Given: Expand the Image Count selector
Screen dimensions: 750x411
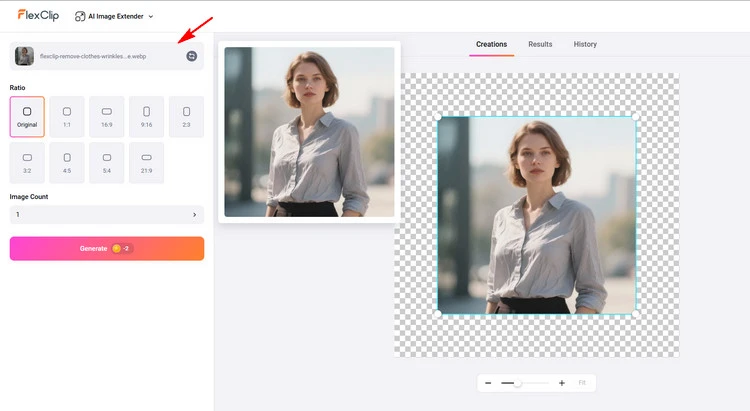Looking at the screenshot, I should (107, 214).
